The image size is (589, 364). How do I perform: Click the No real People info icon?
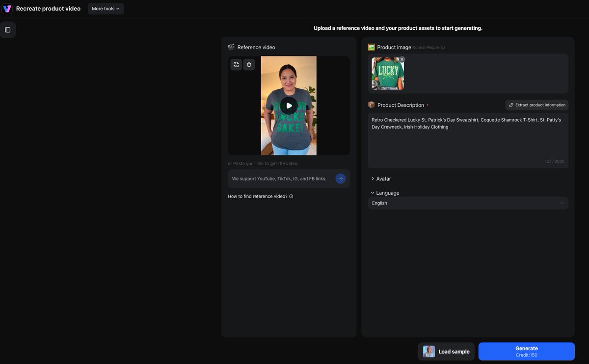click(443, 48)
